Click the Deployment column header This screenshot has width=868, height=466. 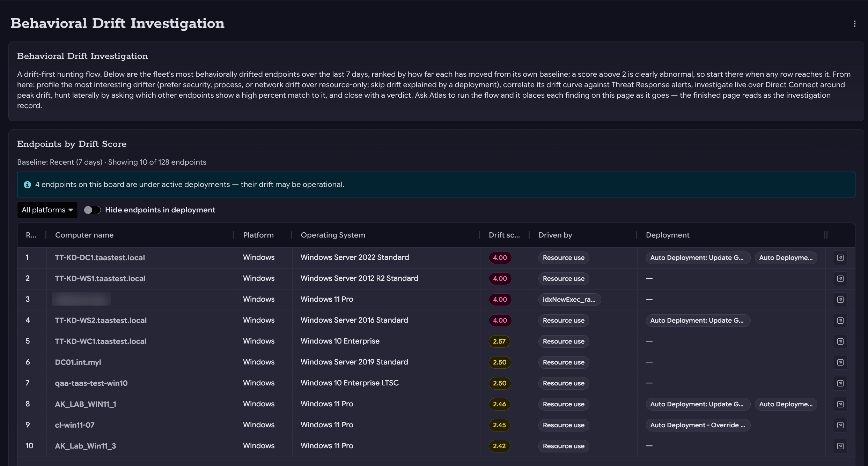(x=668, y=235)
